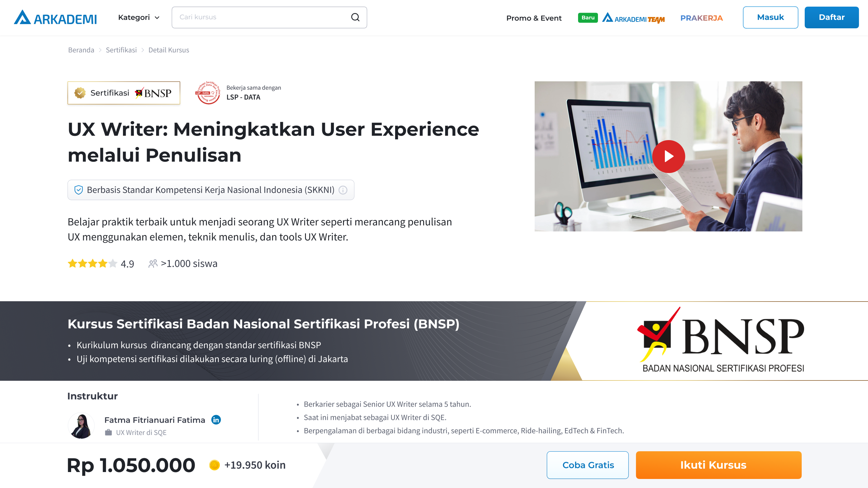Viewport: 868px width, 488px height.
Task: Click the Arkademi logo
Action: point(55,17)
